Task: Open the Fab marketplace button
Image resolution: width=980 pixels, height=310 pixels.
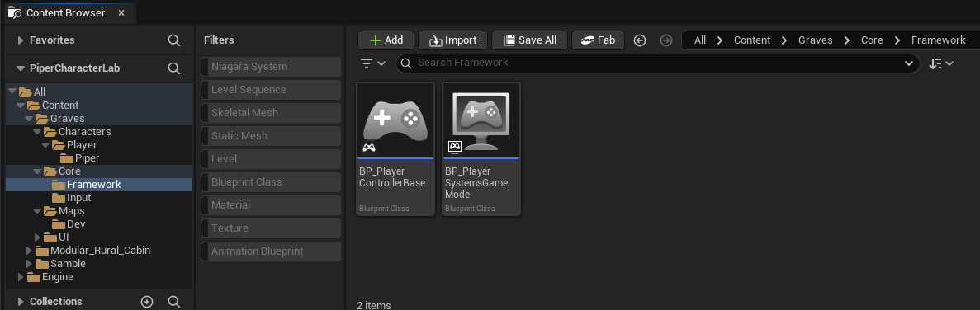Action: (x=598, y=40)
